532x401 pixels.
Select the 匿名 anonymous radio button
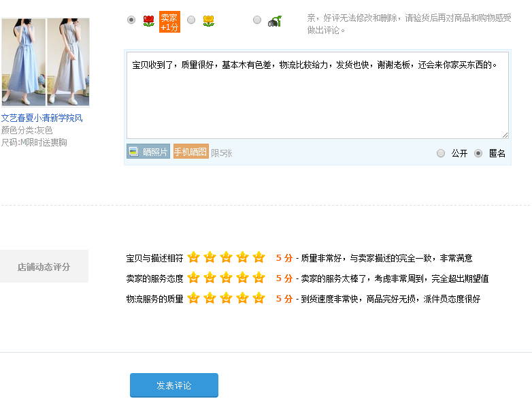[478, 153]
